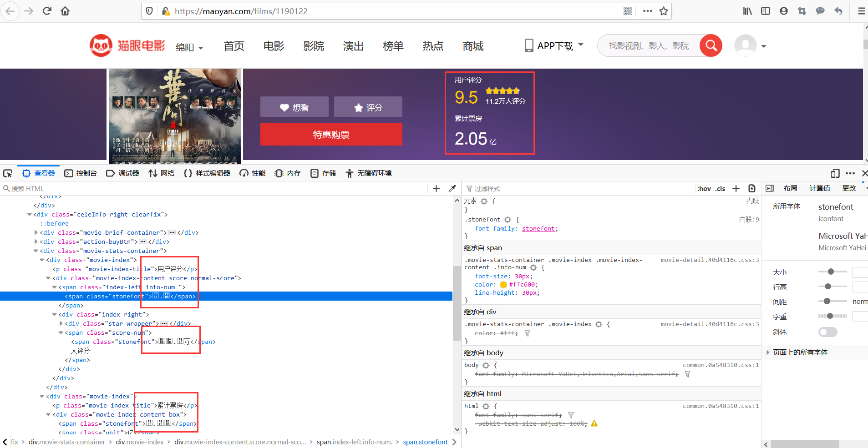Open the Firefox screenshot tool icon
The image size is (868, 448).
point(802,11)
